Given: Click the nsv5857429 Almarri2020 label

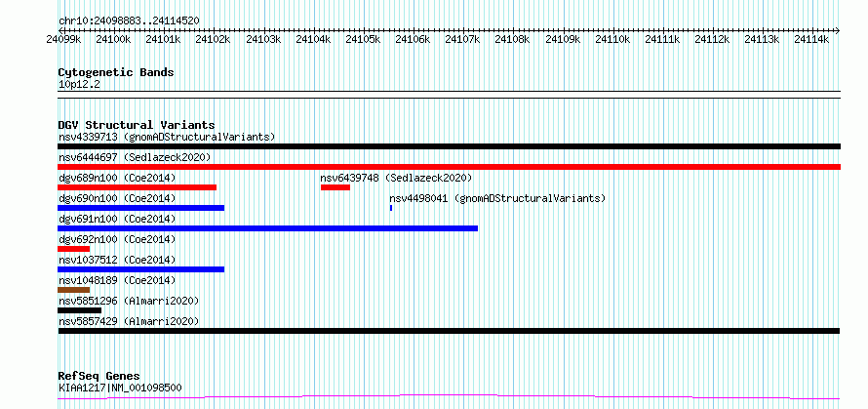Looking at the screenshot, I should tap(129, 321).
